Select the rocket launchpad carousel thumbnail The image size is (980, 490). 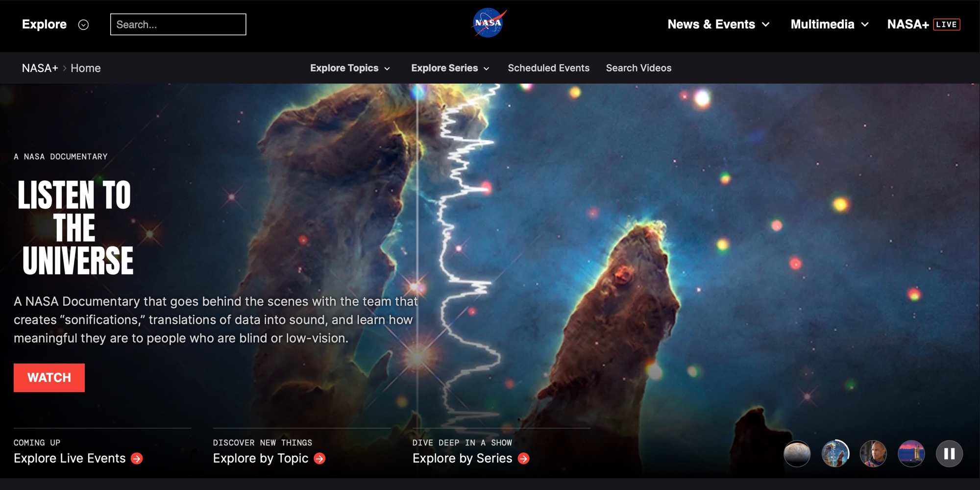[911, 453]
